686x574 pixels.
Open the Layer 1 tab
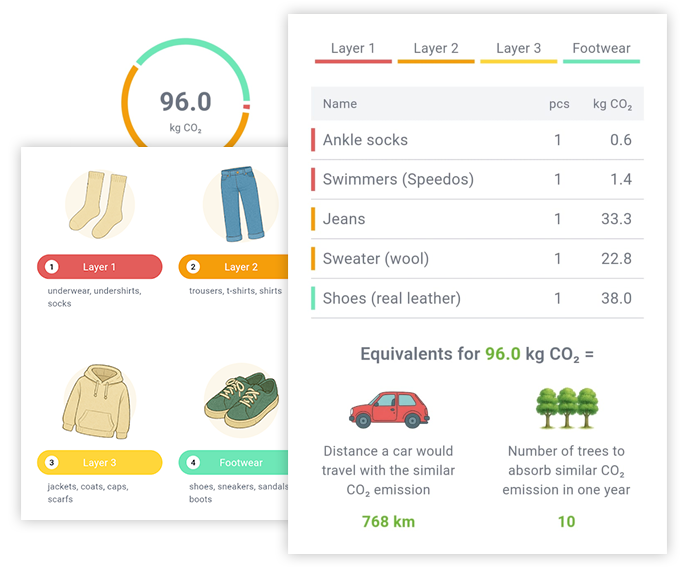(353, 49)
